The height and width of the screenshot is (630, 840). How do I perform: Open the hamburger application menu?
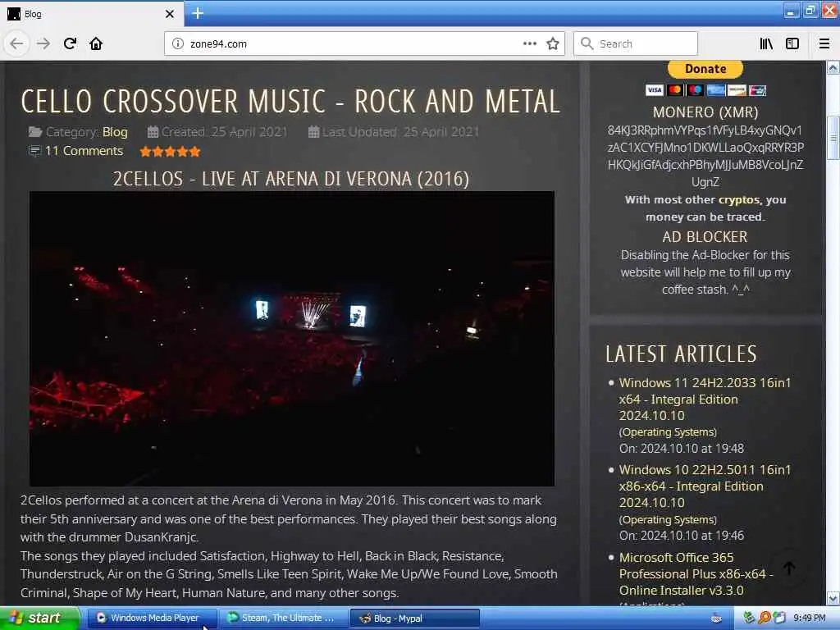click(824, 43)
